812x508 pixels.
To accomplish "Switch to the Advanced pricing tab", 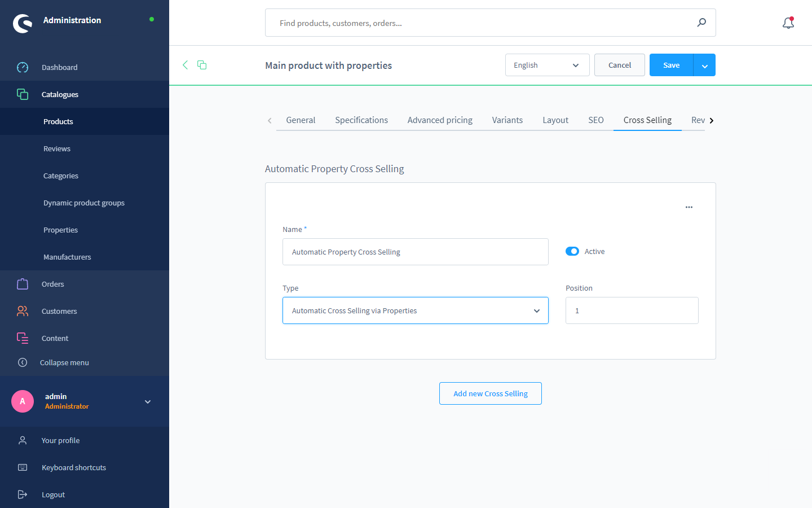I will click(440, 120).
